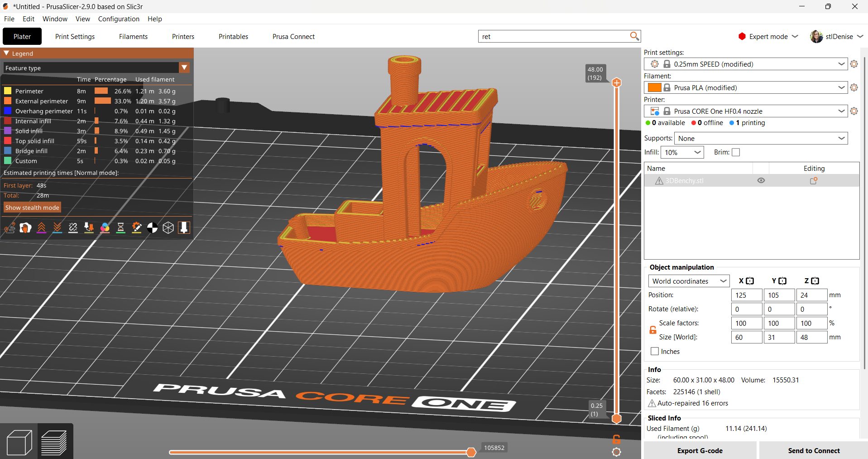Check the Inches checkbox
Image resolution: width=868 pixels, height=459 pixels.
(654, 351)
